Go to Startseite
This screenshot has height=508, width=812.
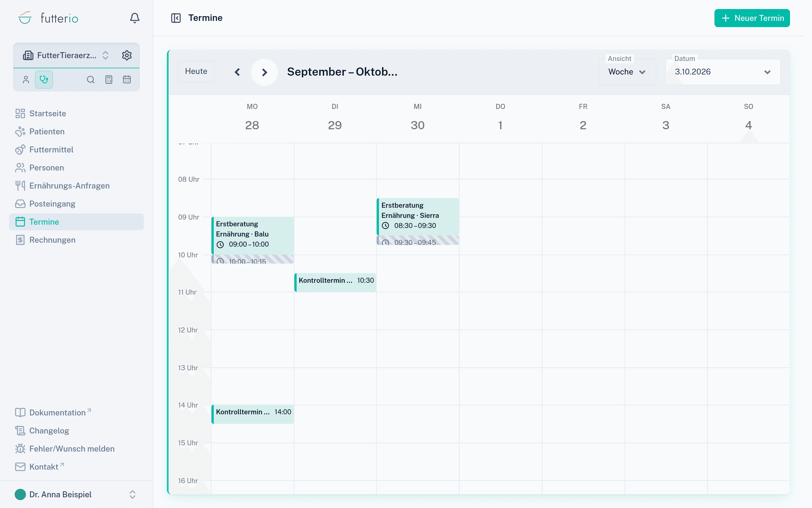[x=76, y=113]
